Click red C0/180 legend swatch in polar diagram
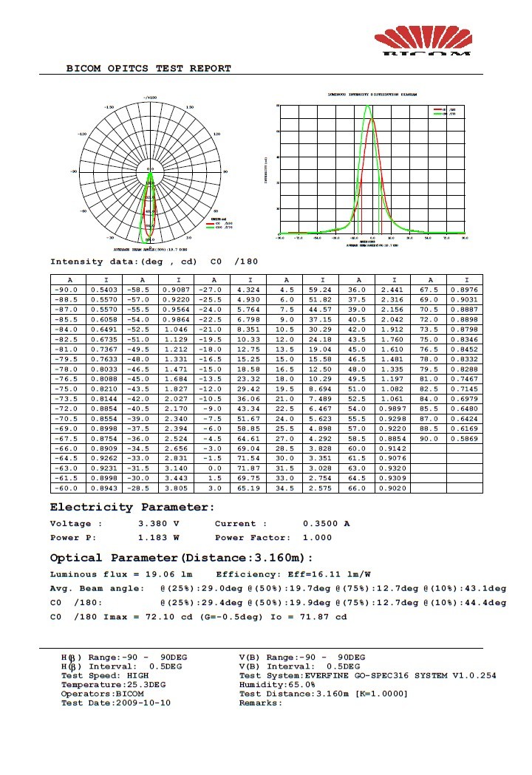Screen dimensions: 532x775 211,223
